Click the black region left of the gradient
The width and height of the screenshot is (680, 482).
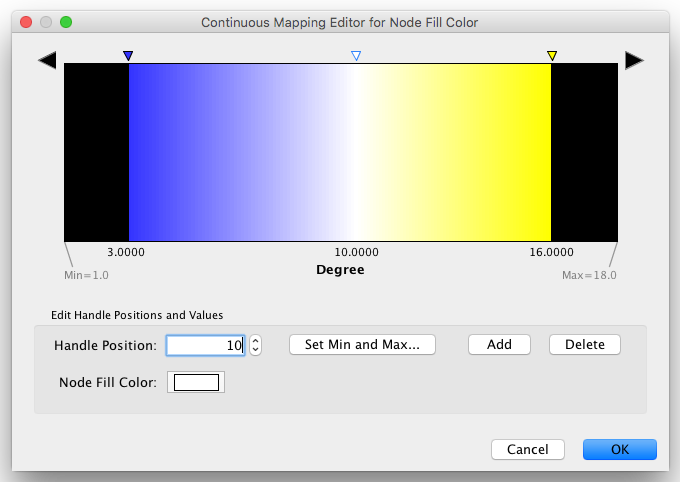click(96, 150)
